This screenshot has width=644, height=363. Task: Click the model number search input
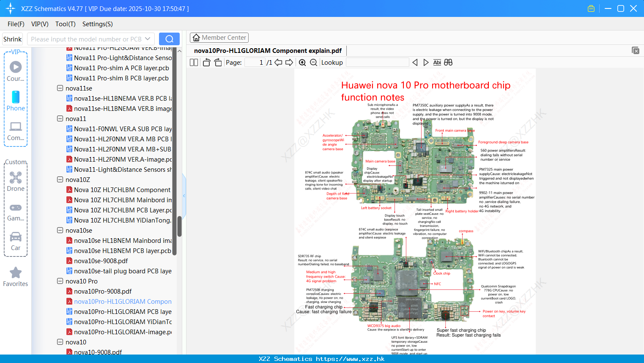tap(86, 39)
